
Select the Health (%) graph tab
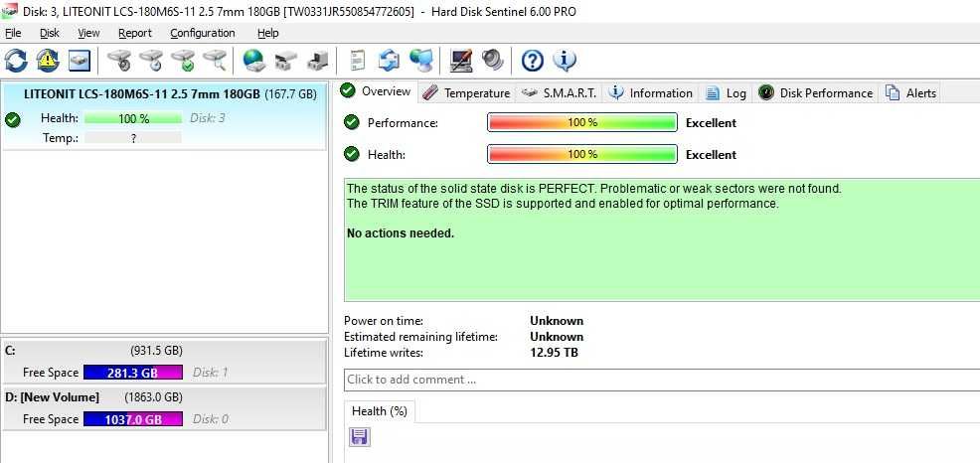pos(380,411)
